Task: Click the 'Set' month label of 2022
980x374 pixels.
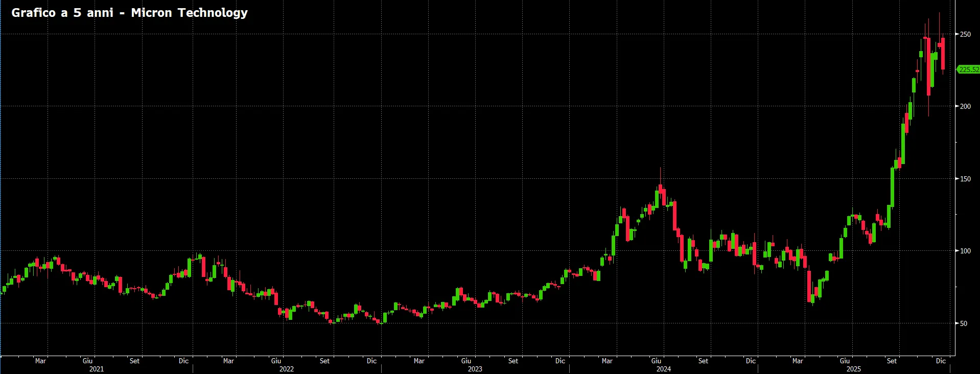Action: (324, 361)
